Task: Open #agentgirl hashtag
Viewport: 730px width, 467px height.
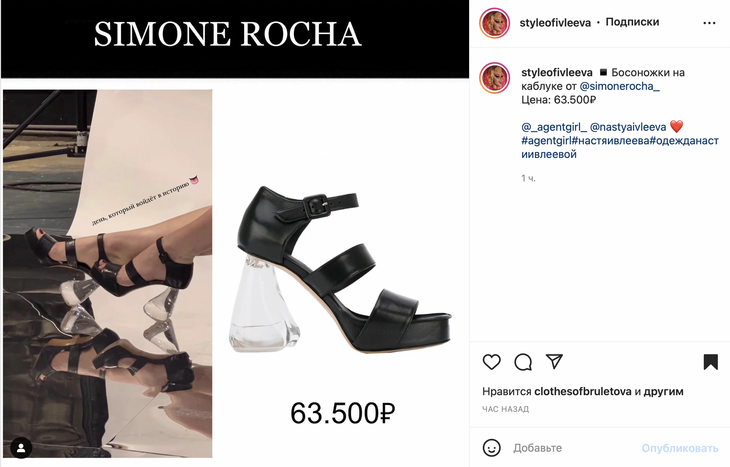Action: point(547,140)
